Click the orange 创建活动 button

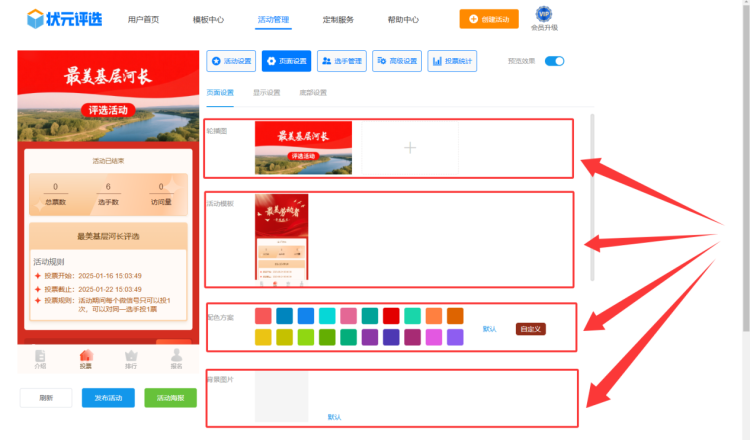489,19
